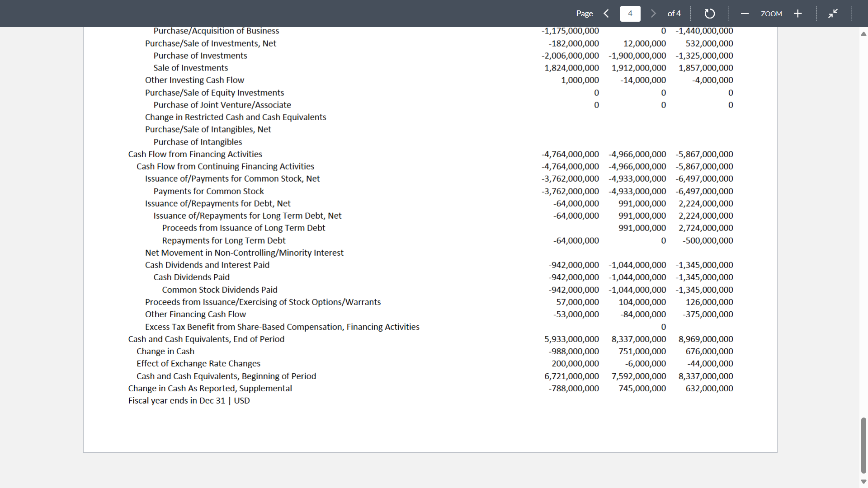Select 'Fiscal year ends in Dec 31 | USD'
The height and width of the screenshot is (488, 868).
(x=189, y=400)
